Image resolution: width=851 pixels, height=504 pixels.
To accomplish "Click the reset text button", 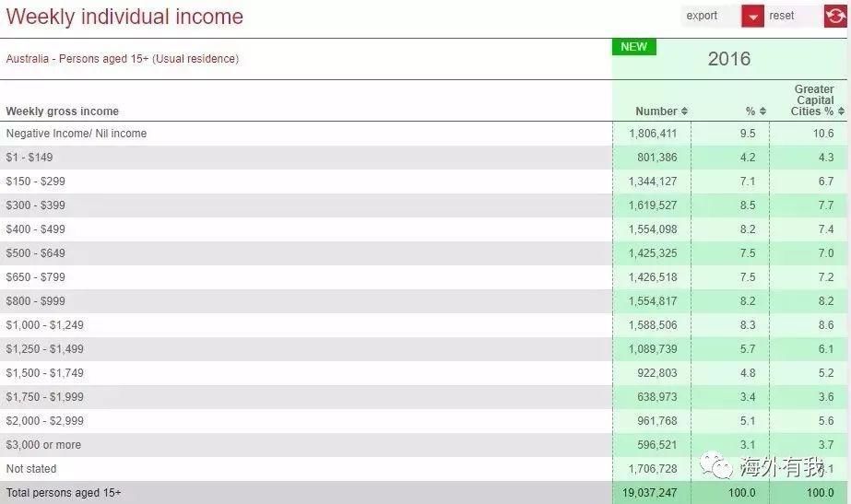I will (x=782, y=16).
